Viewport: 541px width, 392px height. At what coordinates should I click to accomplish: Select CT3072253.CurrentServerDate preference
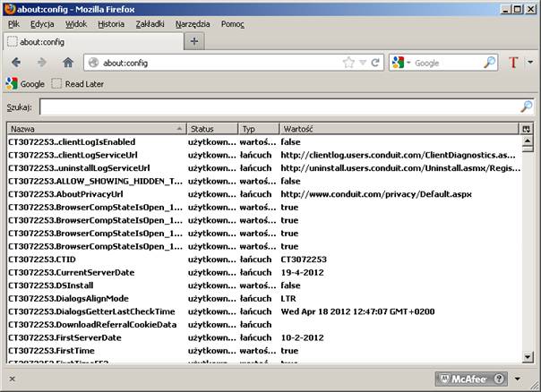pyautogui.click(x=264, y=273)
